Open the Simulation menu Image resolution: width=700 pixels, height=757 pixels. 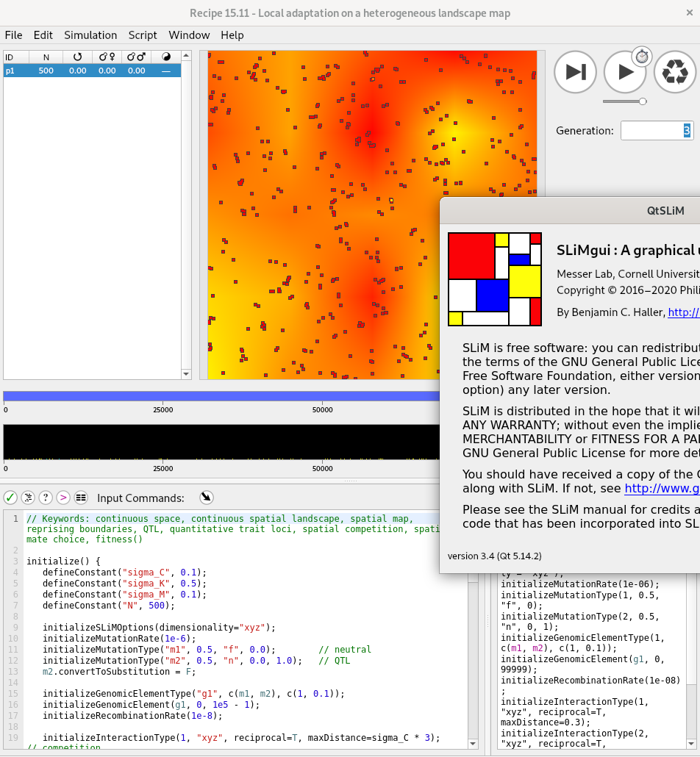coord(90,35)
